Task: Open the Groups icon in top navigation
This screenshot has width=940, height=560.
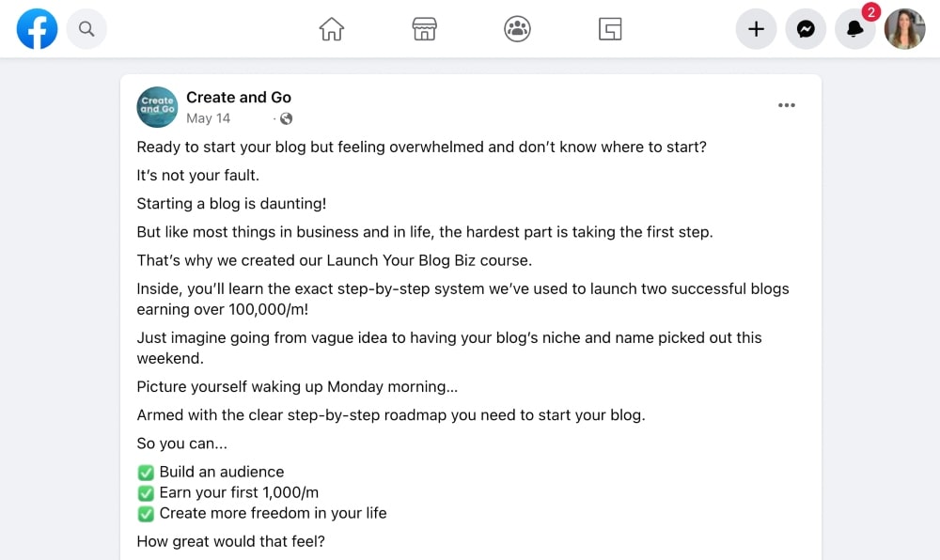Action: coord(517,29)
